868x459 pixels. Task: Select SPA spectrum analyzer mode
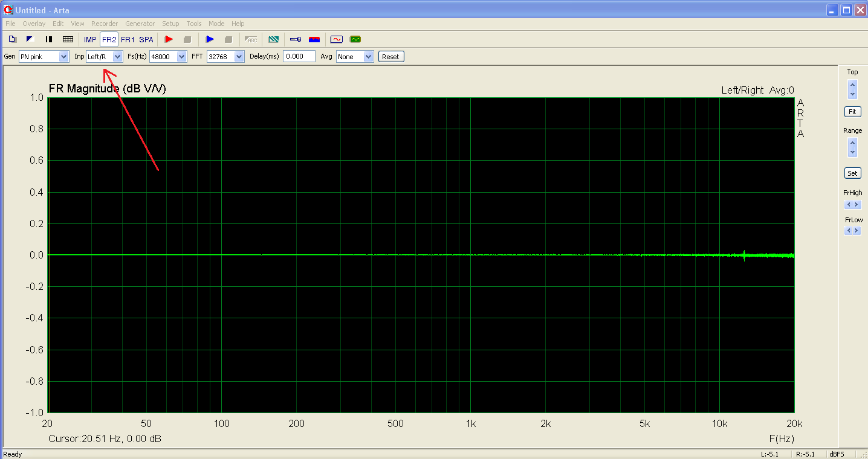pos(146,39)
